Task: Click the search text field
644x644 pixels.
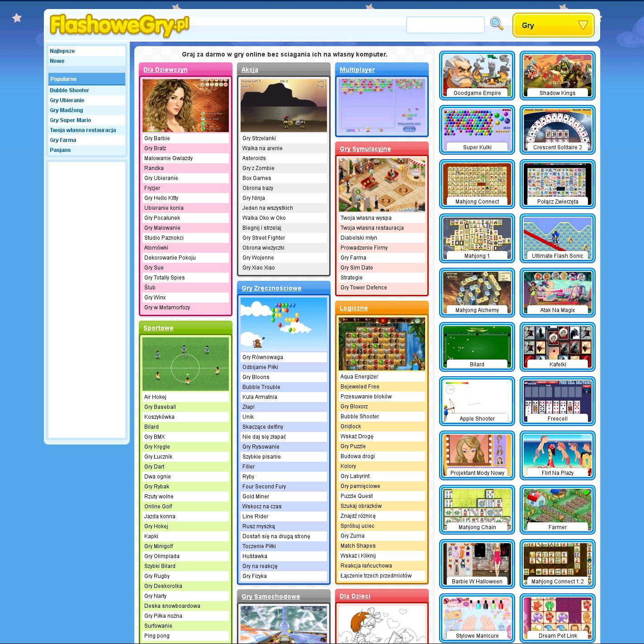Action: 445,25
